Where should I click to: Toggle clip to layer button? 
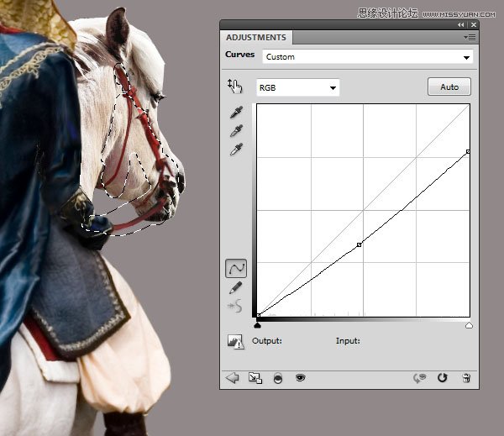point(278,378)
